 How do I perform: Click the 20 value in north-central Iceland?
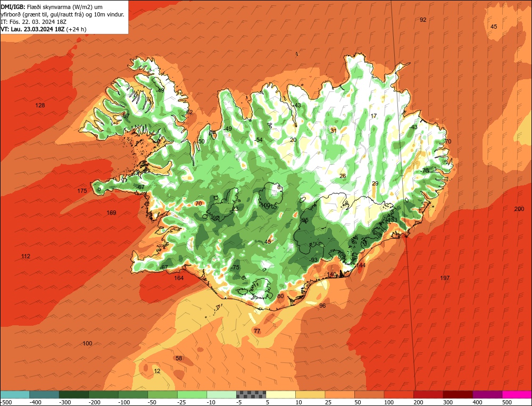[293, 140]
